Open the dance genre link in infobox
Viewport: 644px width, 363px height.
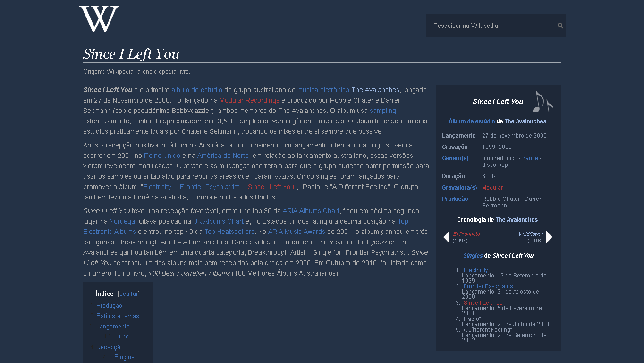(x=530, y=158)
